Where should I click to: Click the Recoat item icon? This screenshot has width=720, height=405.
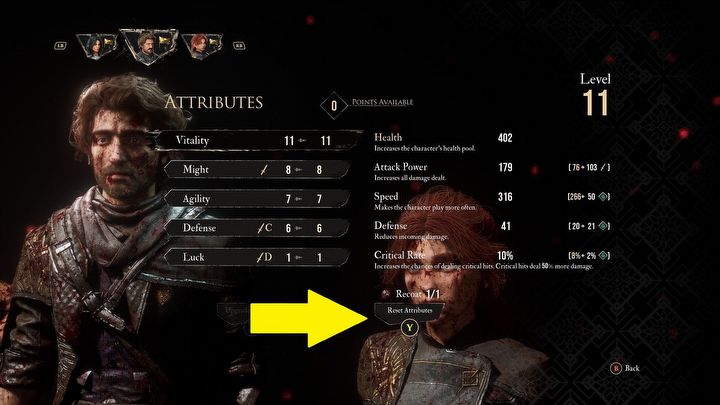coord(386,293)
